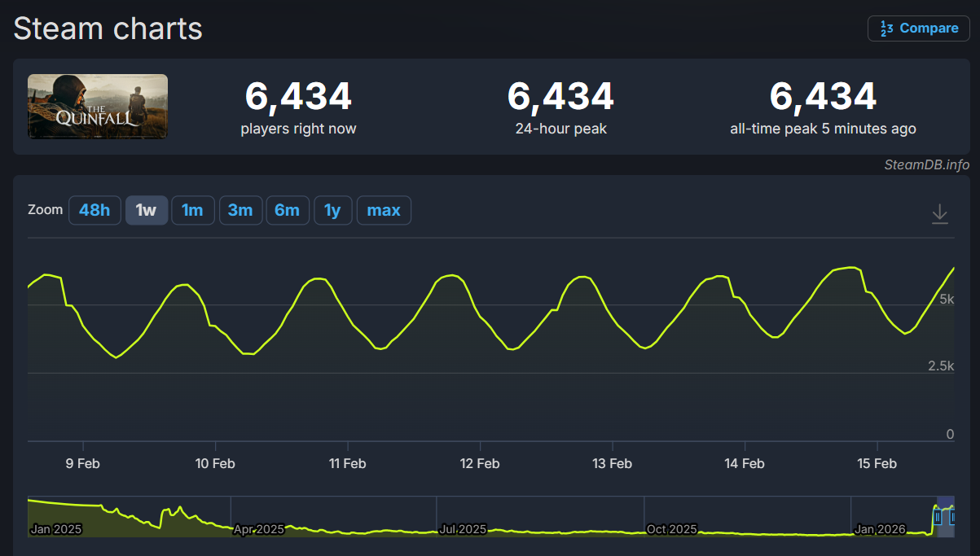The image size is (980, 556).
Task: Select the 48h zoom range
Action: [x=94, y=211]
